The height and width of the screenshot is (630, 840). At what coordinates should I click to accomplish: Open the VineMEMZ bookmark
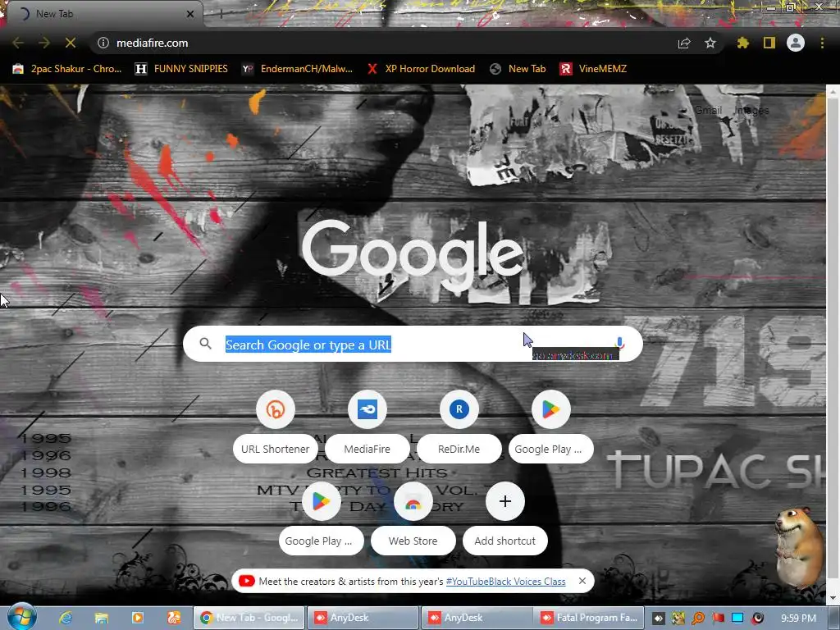pos(593,69)
